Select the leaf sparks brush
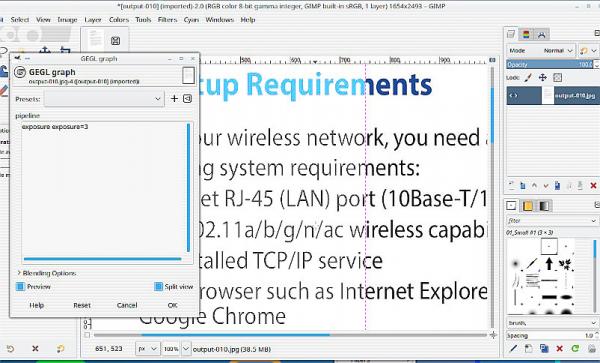The height and width of the screenshot is (363, 600). click(566, 264)
